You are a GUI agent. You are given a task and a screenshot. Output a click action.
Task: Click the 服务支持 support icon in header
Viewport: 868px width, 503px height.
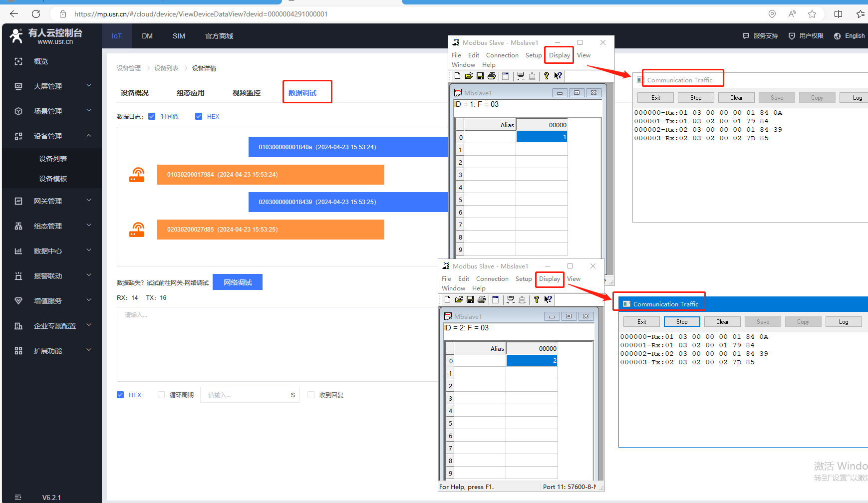click(x=746, y=36)
